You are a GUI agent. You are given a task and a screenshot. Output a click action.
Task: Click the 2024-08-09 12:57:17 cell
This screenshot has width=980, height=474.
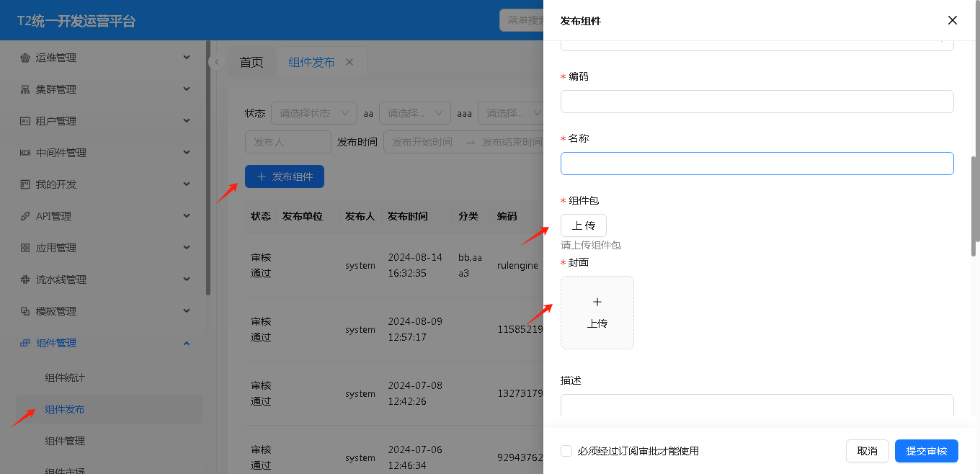pyautogui.click(x=415, y=329)
